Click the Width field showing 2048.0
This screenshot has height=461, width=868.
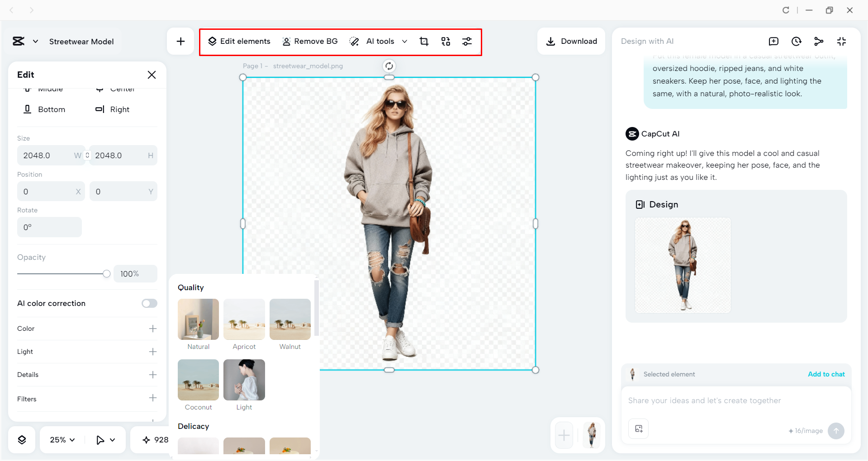(x=51, y=155)
